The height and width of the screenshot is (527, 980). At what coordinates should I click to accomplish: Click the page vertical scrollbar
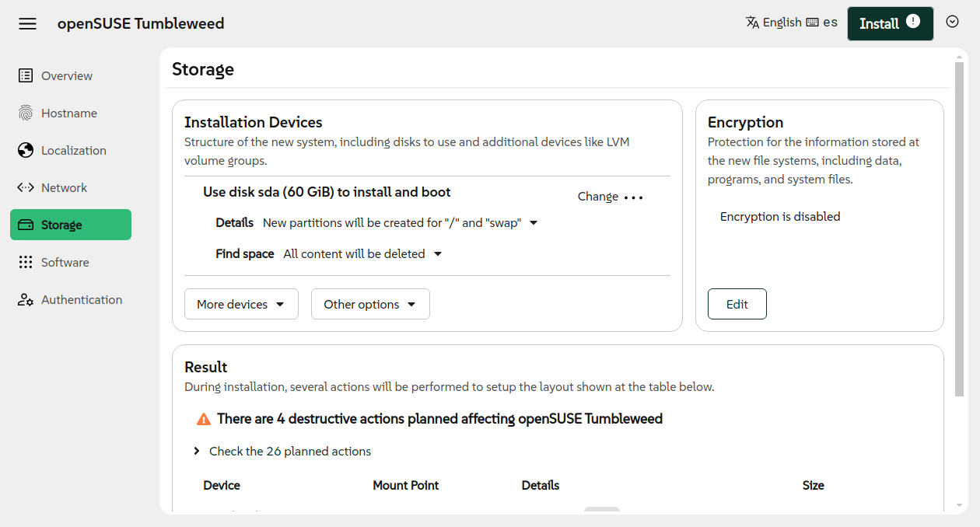tap(959, 229)
